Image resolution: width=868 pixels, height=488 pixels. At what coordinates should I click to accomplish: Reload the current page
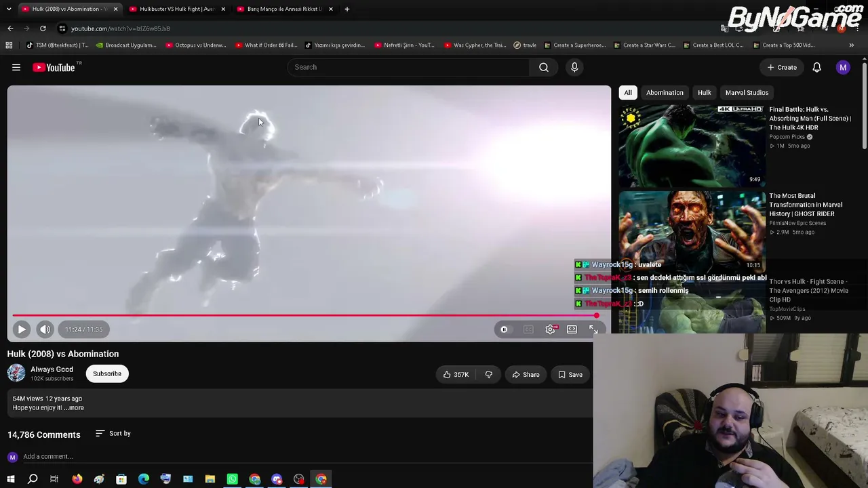[43, 28]
